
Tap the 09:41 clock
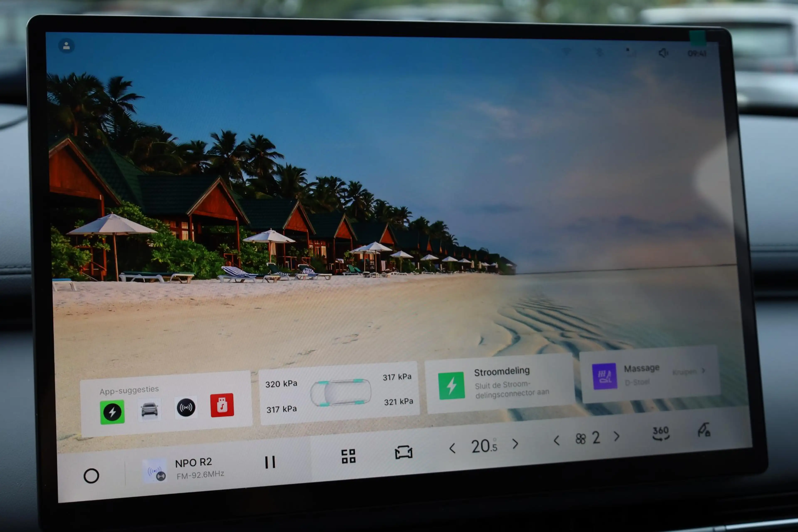pyautogui.click(x=697, y=54)
